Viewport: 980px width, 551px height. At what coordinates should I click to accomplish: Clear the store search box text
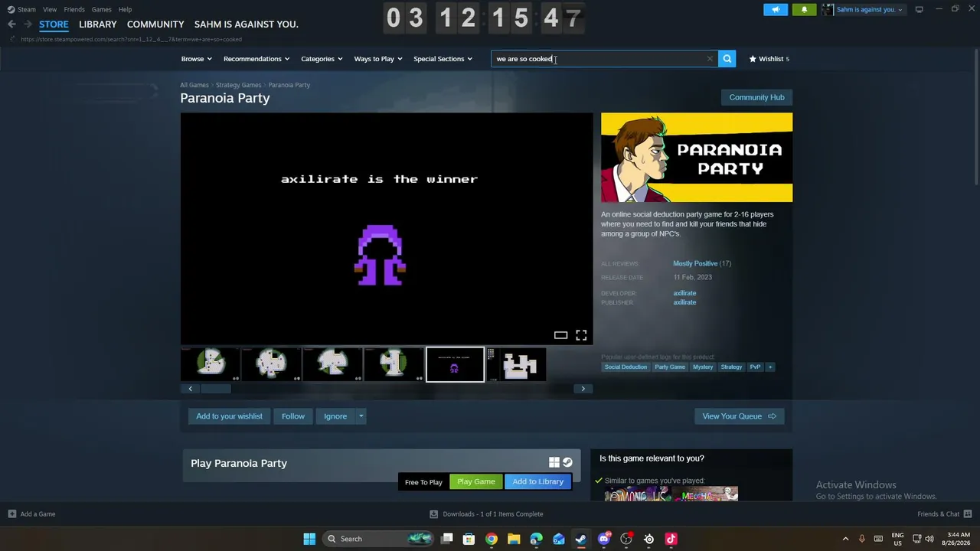click(x=710, y=59)
